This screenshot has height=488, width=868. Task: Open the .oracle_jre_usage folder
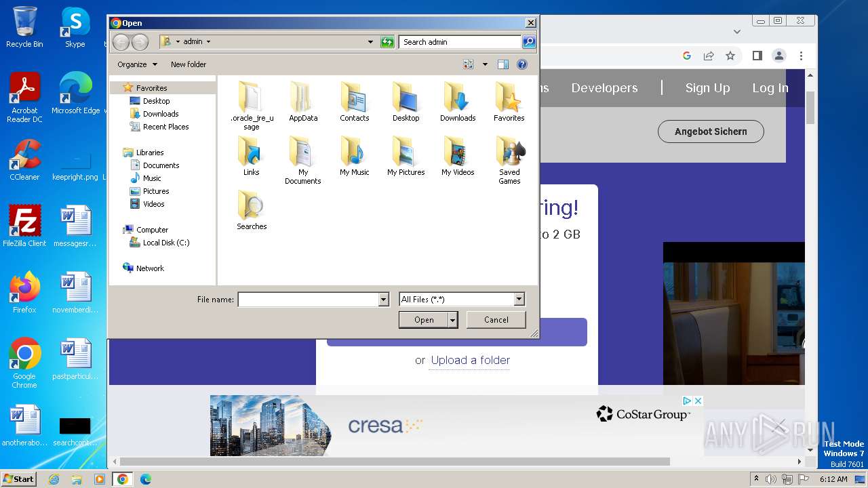tap(252, 106)
